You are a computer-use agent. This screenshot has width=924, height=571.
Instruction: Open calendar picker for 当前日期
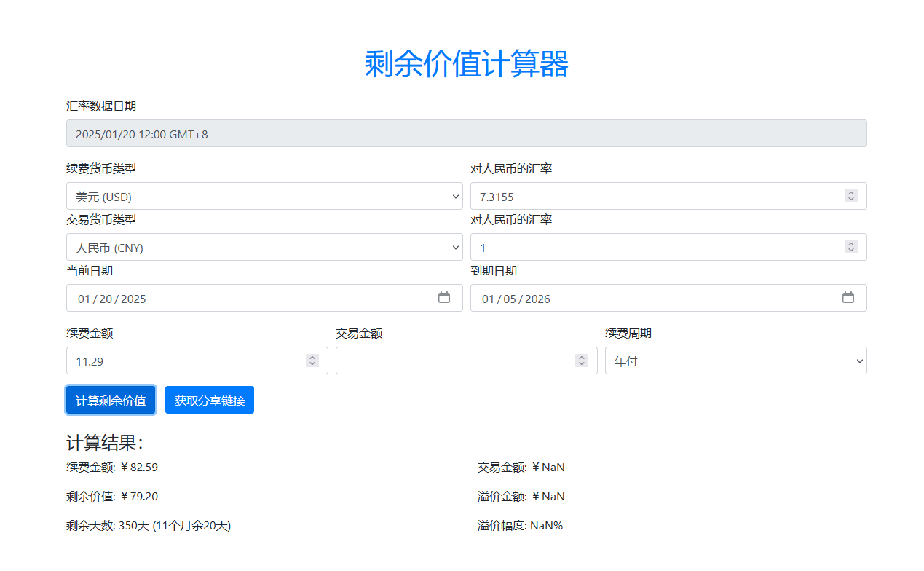444,297
